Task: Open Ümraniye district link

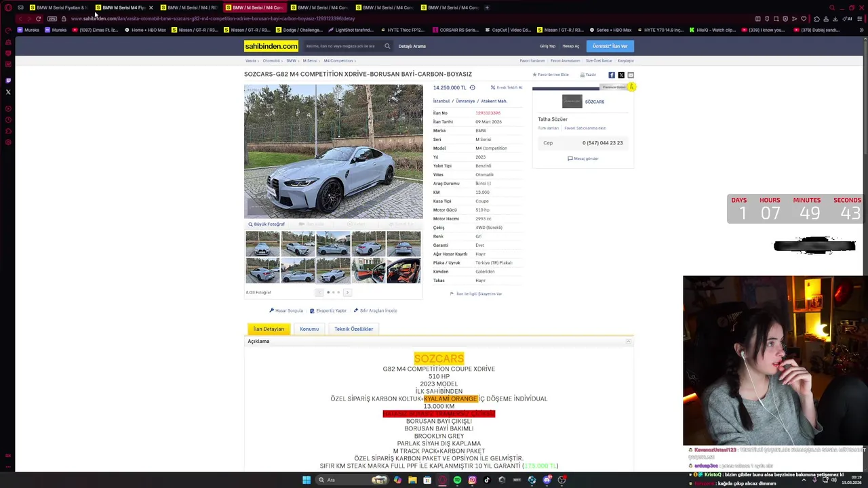Action: pyautogui.click(x=465, y=101)
